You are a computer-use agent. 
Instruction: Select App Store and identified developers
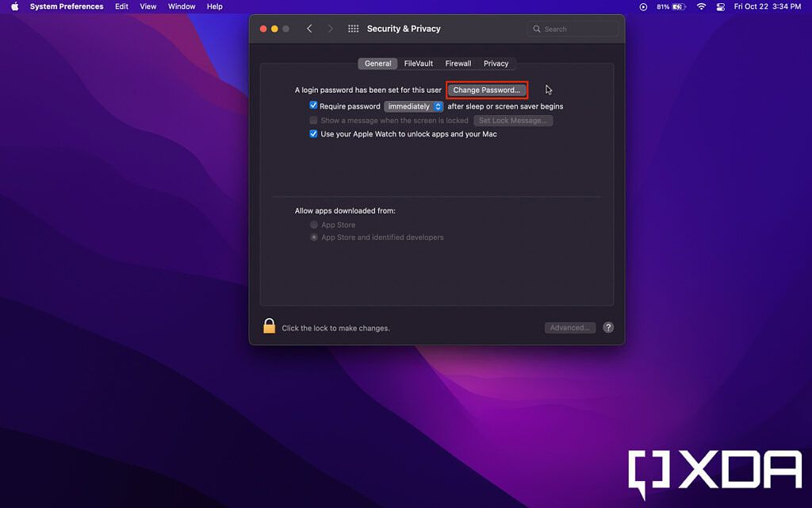click(x=314, y=237)
